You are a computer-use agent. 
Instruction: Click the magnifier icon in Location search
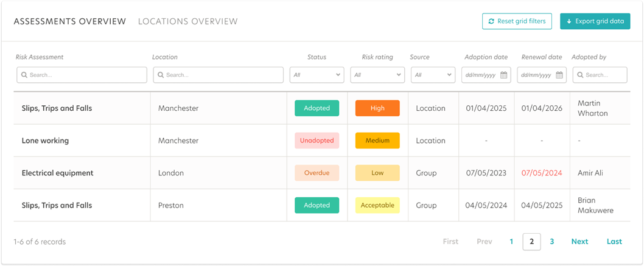pos(161,75)
